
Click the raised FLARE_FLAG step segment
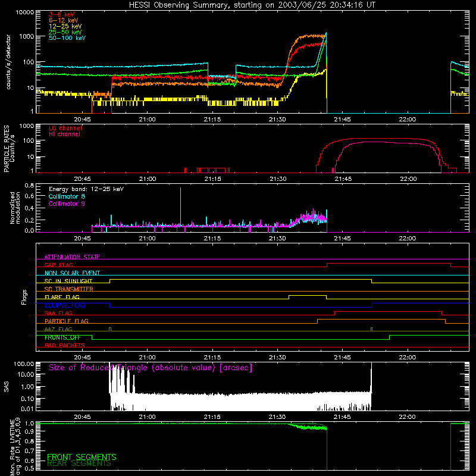308,295
